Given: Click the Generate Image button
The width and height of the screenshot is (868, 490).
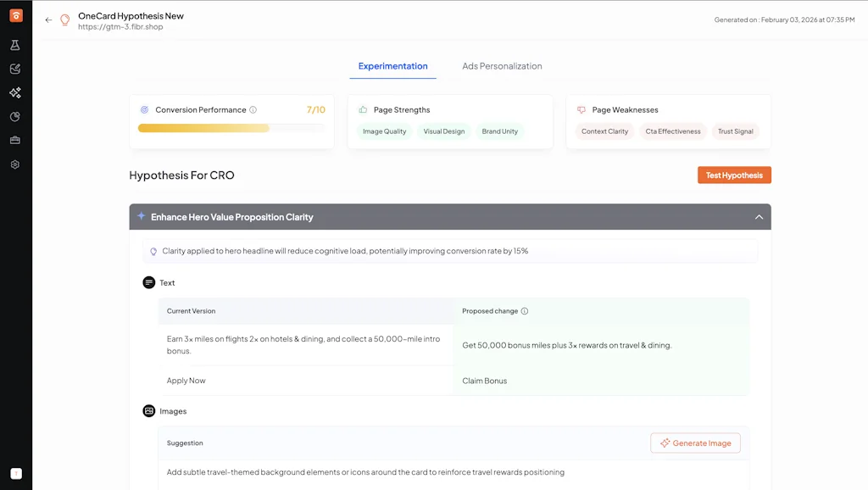Looking at the screenshot, I should coord(695,443).
